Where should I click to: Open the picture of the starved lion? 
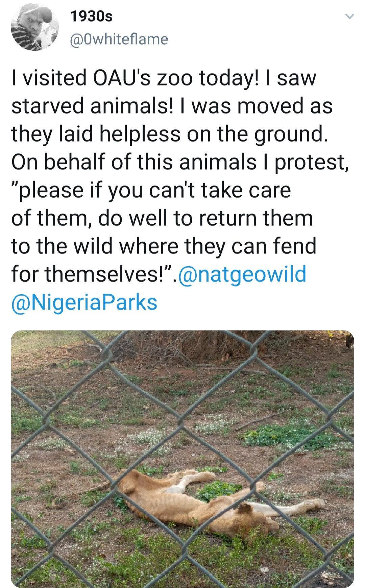pyautogui.click(x=182, y=459)
